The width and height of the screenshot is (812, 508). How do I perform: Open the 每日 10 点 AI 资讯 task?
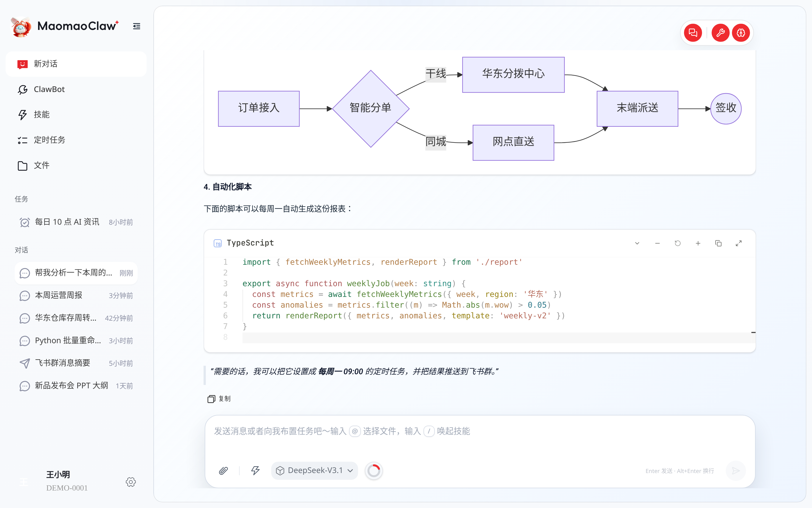coord(76,222)
